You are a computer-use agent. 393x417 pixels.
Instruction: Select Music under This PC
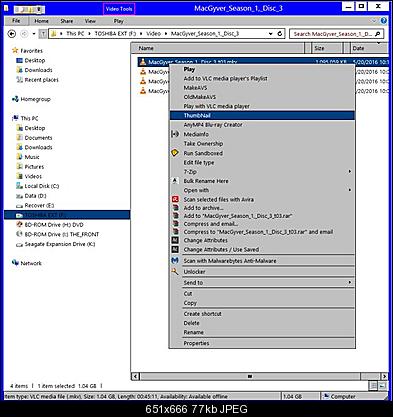tap(32, 157)
